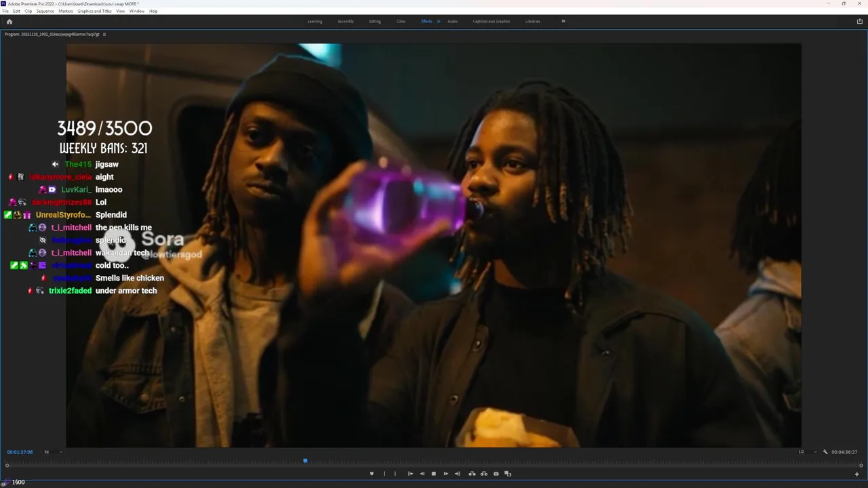Viewport: 868px width, 488px height.
Task: Step forward one frame
Action: 446,474
